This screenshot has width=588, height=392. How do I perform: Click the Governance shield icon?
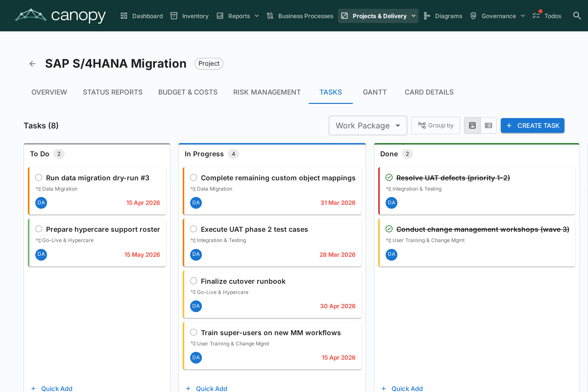point(473,16)
